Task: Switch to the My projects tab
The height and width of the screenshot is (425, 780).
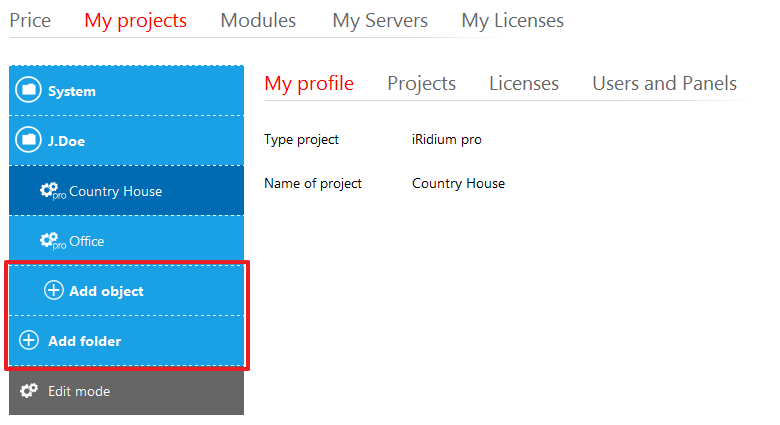Action: tap(135, 20)
